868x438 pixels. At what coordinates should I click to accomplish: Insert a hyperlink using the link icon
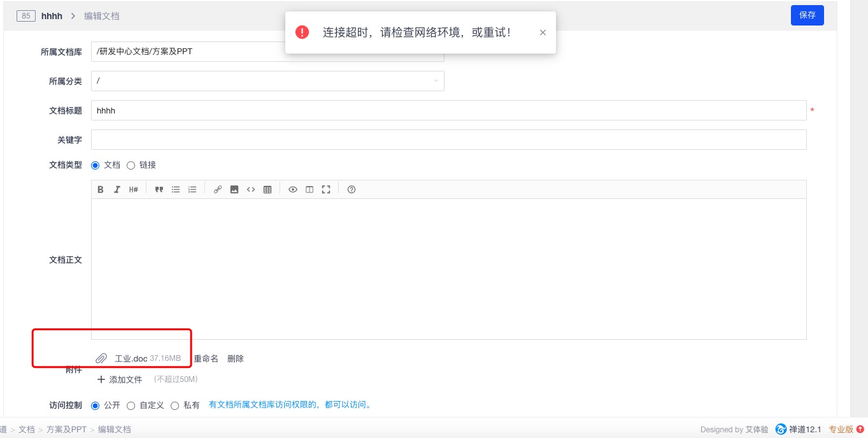218,189
